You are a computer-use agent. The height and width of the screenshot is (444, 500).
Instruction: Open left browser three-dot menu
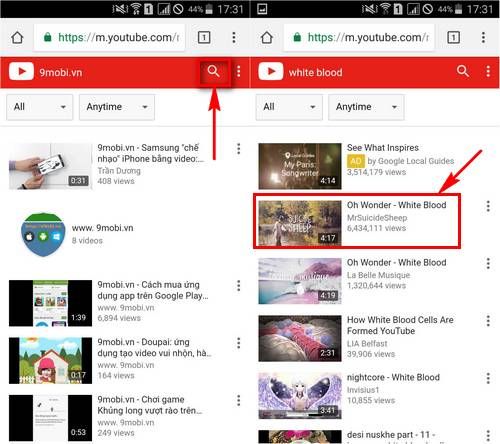pos(234,37)
